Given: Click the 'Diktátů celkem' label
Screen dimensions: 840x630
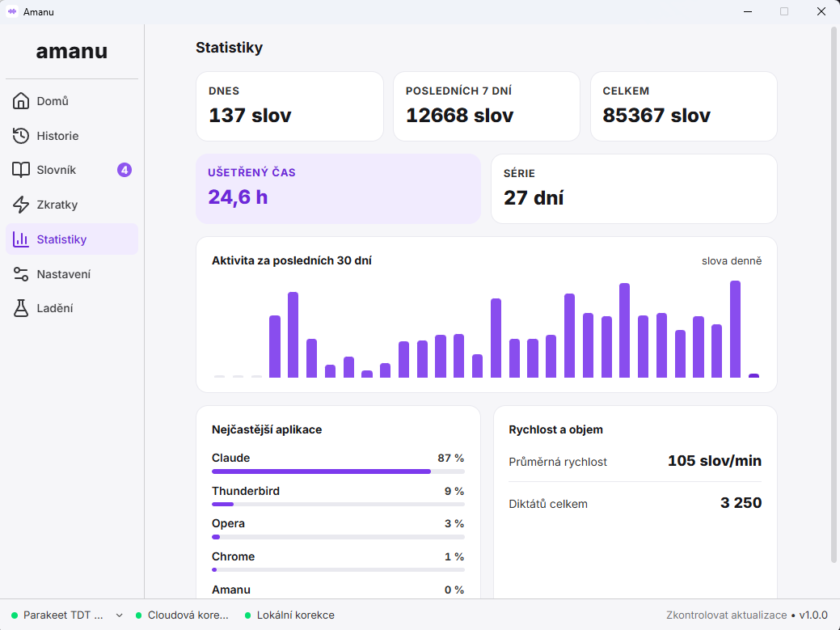Looking at the screenshot, I should (x=548, y=504).
